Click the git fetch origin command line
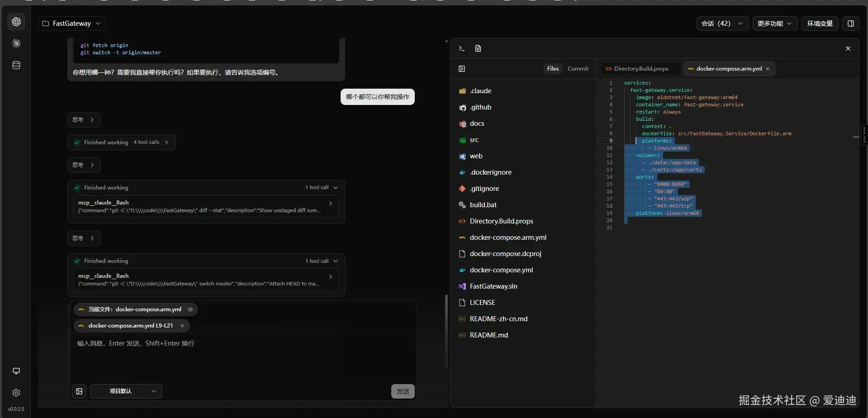This screenshot has height=418, width=868. [104, 45]
